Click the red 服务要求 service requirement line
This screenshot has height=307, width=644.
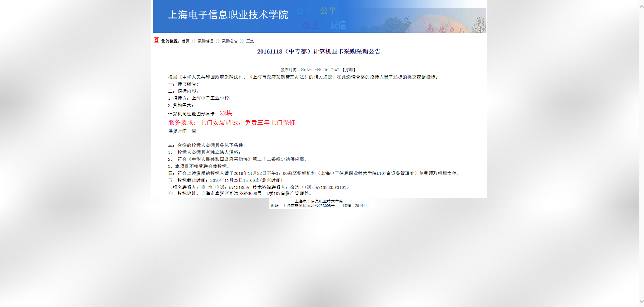coord(232,123)
